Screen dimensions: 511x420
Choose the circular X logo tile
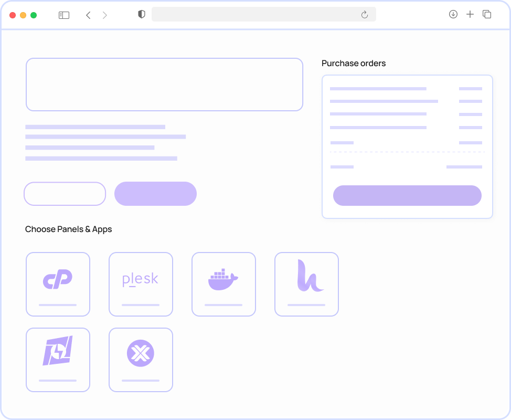[x=141, y=360]
